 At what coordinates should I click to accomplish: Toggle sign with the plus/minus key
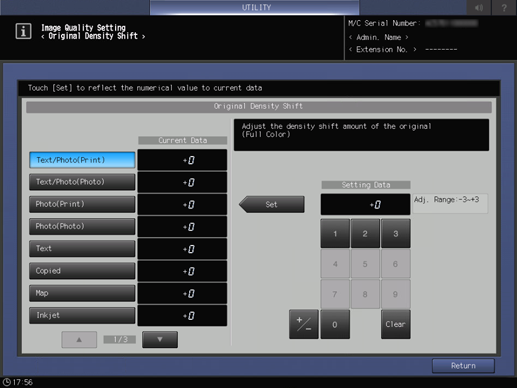pyautogui.click(x=304, y=324)
